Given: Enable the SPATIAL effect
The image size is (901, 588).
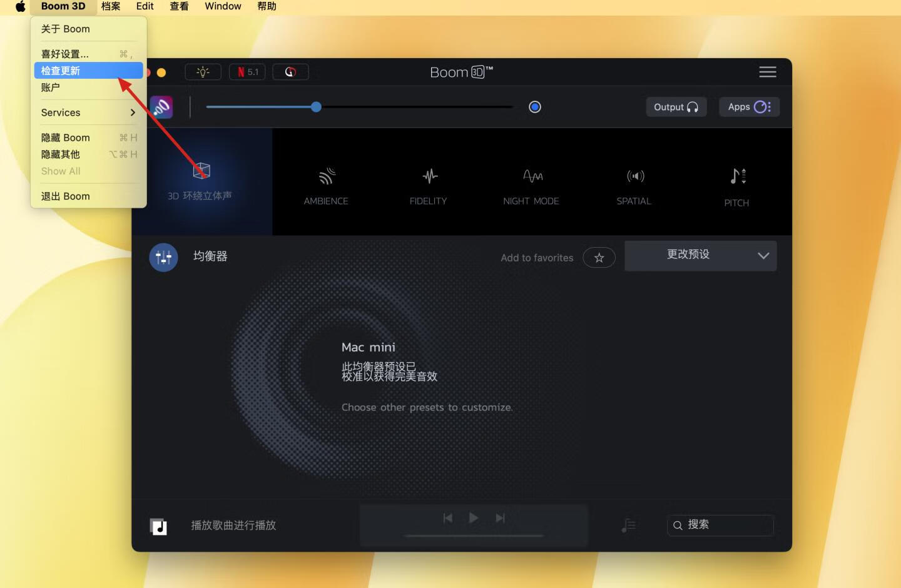Looking at the screenshot, I should point(634,186).
